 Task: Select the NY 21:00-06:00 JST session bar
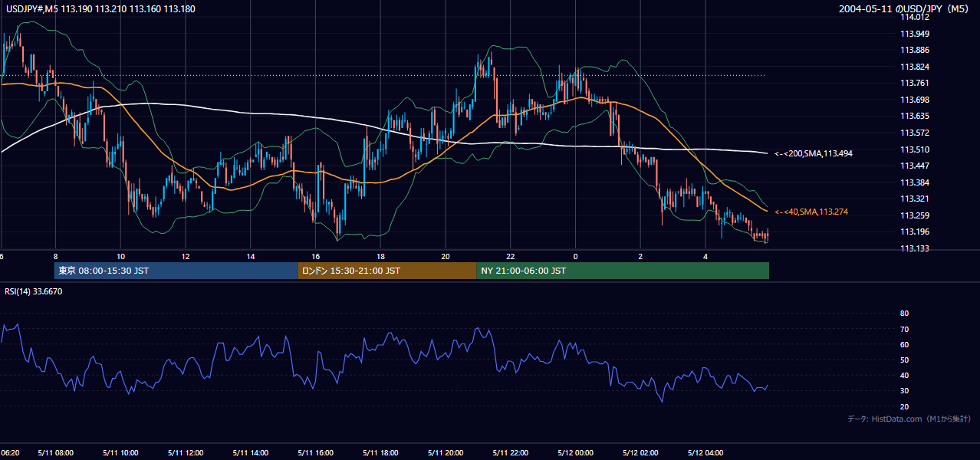623,271
